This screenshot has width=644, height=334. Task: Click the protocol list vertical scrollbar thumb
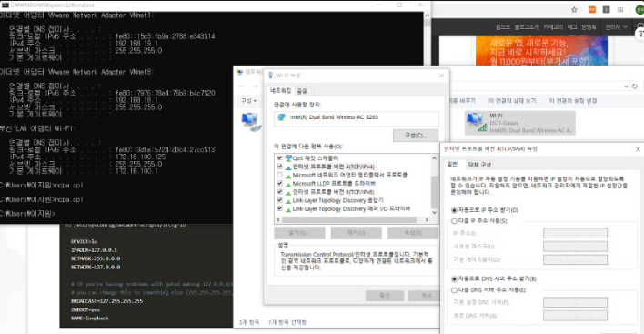434,191
